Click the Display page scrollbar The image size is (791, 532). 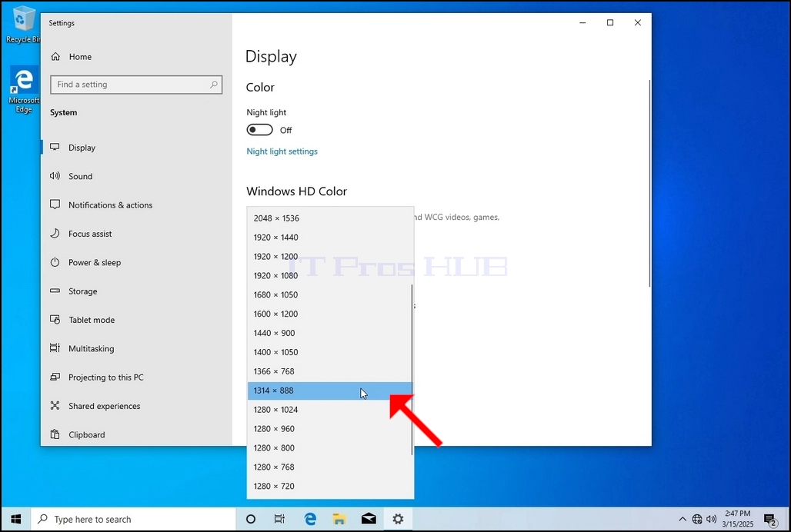tap(649, 184)
